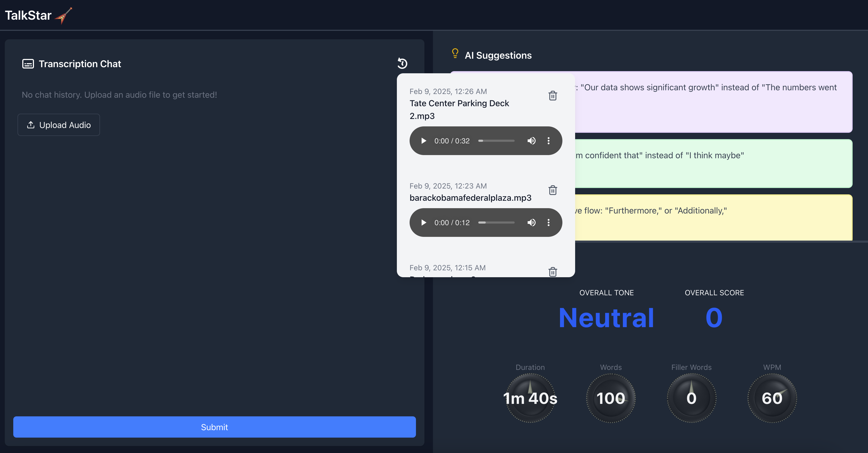Play the barackobamafederalplaza.mp3 audio

point(424,223)
